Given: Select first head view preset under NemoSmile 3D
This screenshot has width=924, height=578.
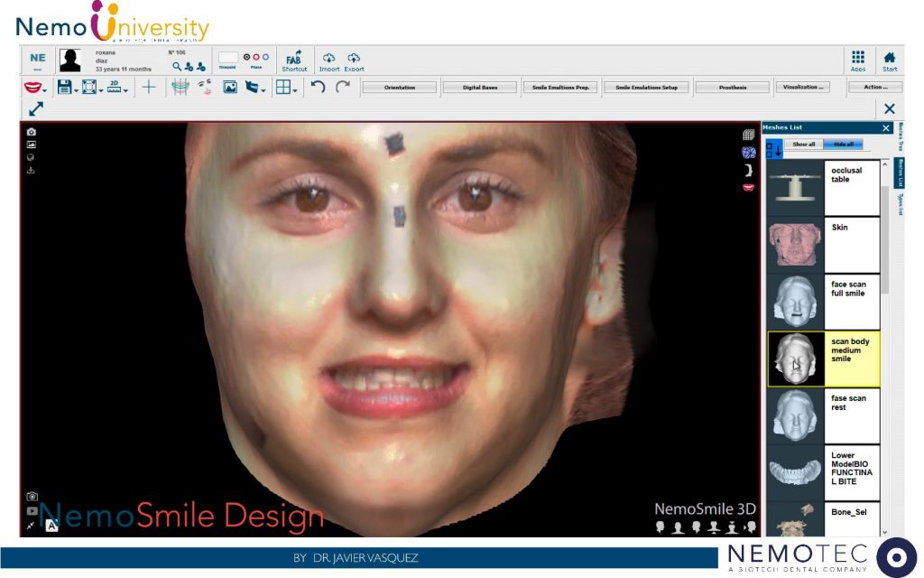Looking at the screenshot, I should click(660, 527).
